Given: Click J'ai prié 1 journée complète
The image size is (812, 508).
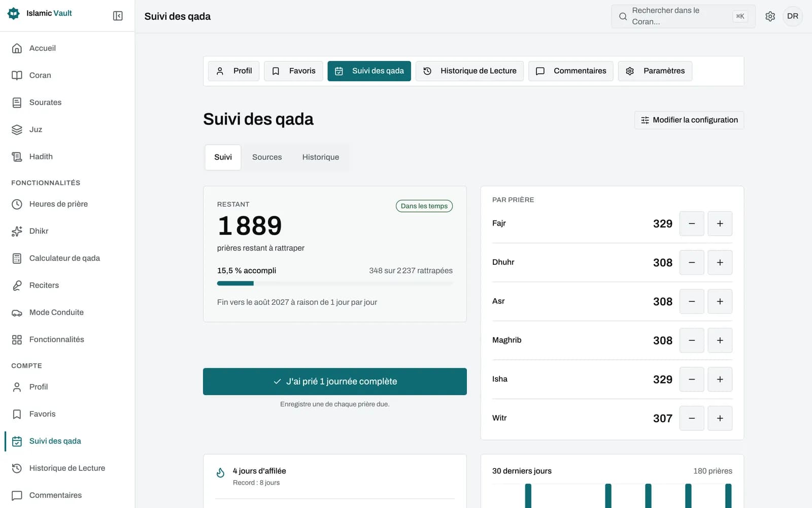Looking at the screenshot, I should point(335,382).
